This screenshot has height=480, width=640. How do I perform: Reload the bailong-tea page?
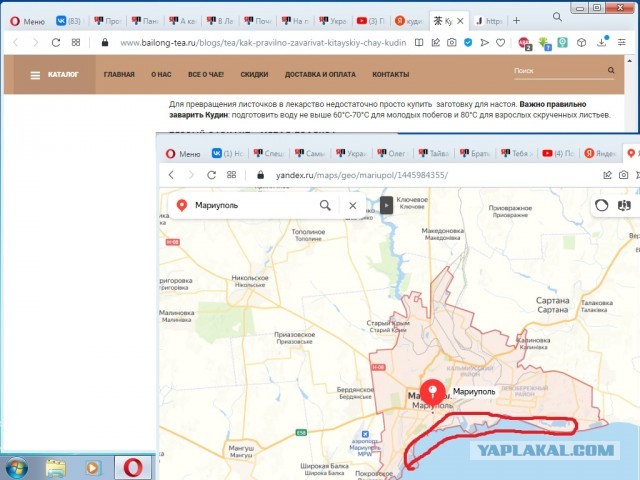point(56,42)
